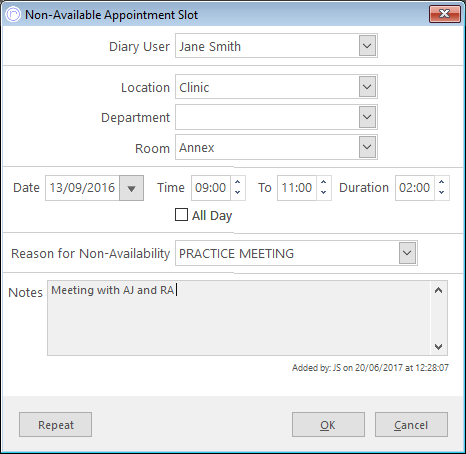Image resolution: width=466 pixels, height=454 pixels.
Task: Open the Date calendar picker arrow
Action: [x=131, y=188]
